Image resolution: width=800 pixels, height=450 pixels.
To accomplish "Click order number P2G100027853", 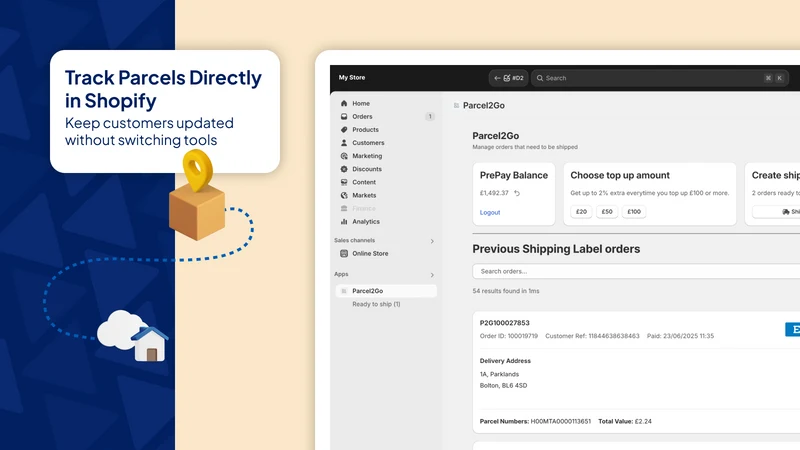I will [x=505, y=323].
